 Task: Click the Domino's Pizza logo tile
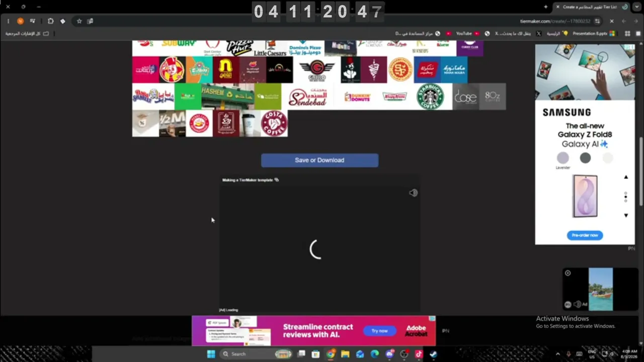[x=305, y=48]
